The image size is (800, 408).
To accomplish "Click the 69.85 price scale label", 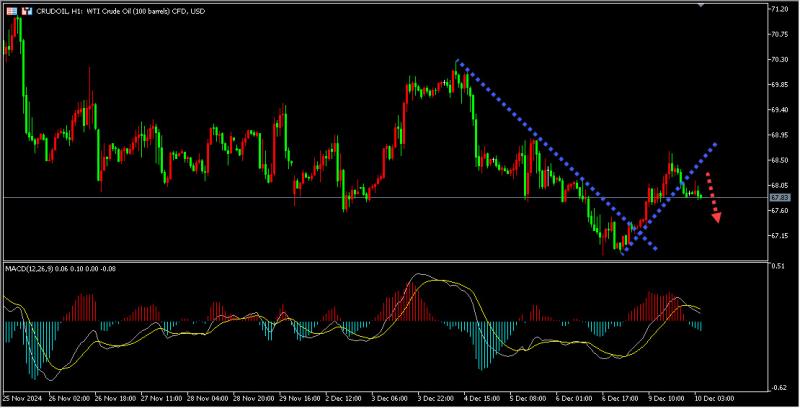I will tap(780, 85).
